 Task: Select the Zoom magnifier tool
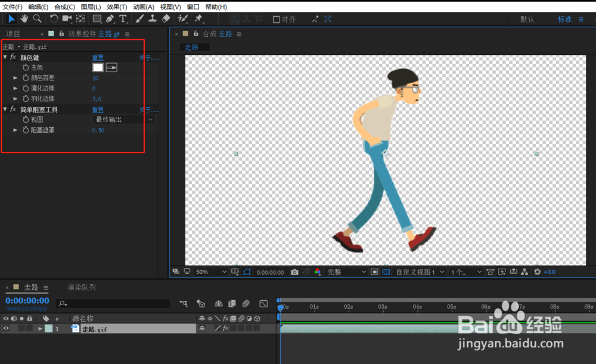point(37,19)
